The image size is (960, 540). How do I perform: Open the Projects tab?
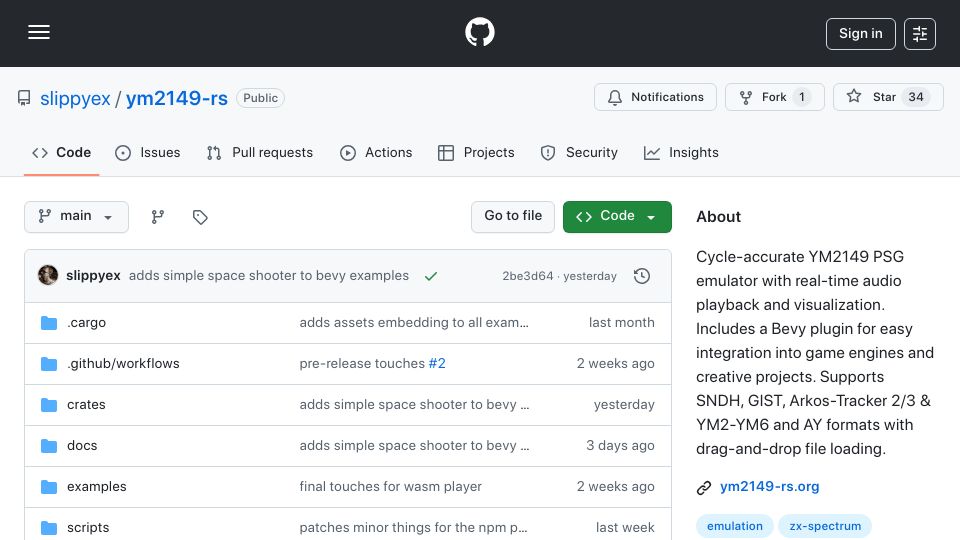tap(476, 152)
